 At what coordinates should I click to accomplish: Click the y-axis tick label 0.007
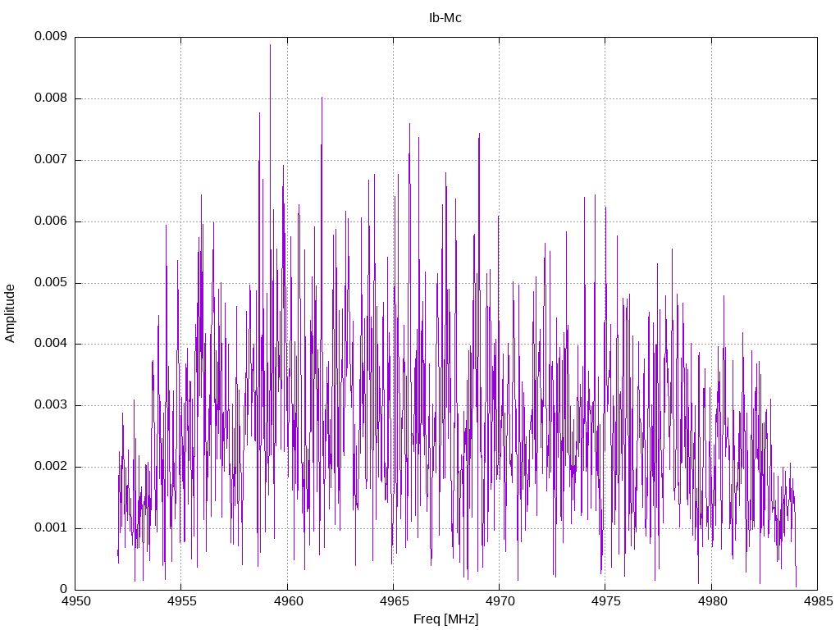click(x=51, y=160)
